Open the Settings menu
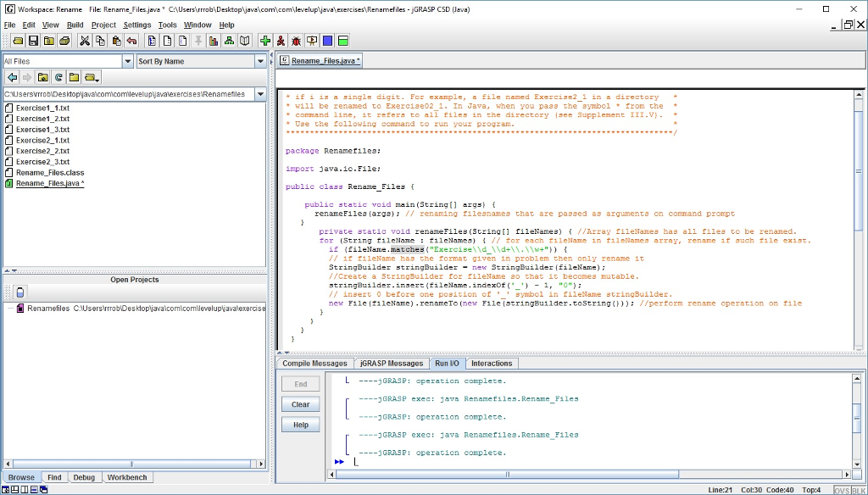This screenshot has width=868, height=495. tap(136, 25)
